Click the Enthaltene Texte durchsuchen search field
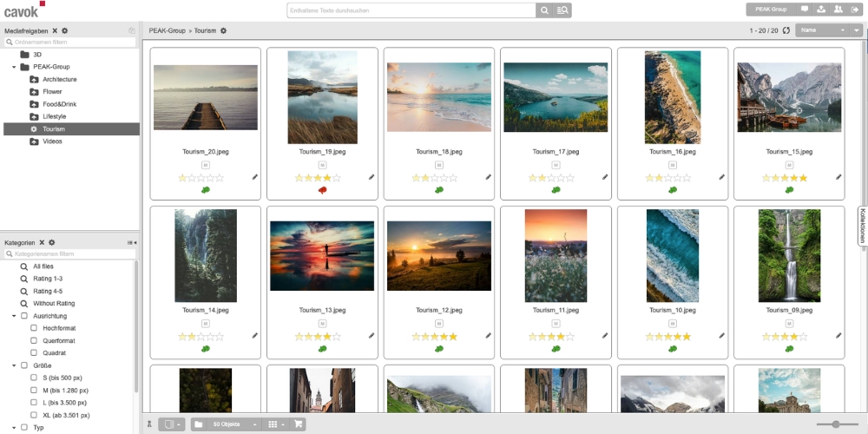The image size is (868, 434). click(411, 10)
